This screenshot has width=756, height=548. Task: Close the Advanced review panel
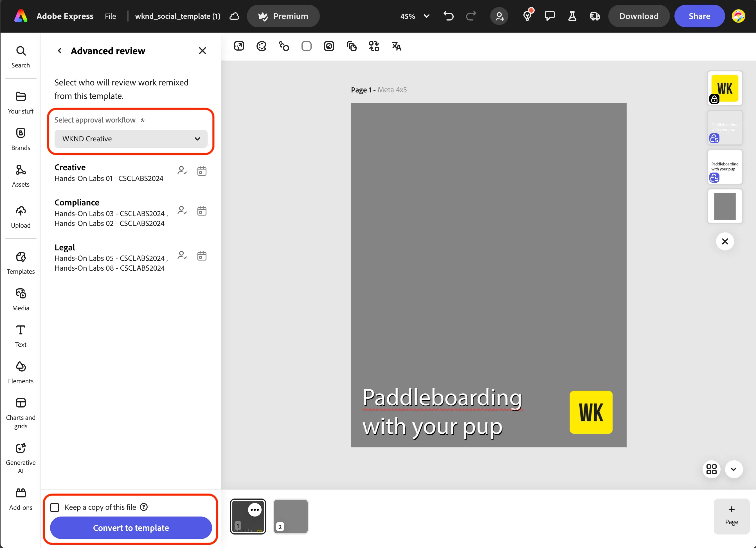pyautogui.click(x=202, y=51)
